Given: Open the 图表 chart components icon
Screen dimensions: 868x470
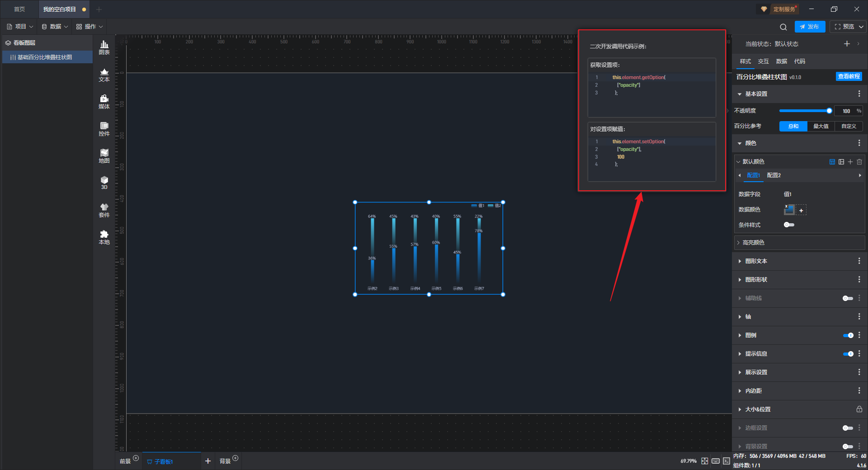Looking at the screenshot, I should [104, 47].
